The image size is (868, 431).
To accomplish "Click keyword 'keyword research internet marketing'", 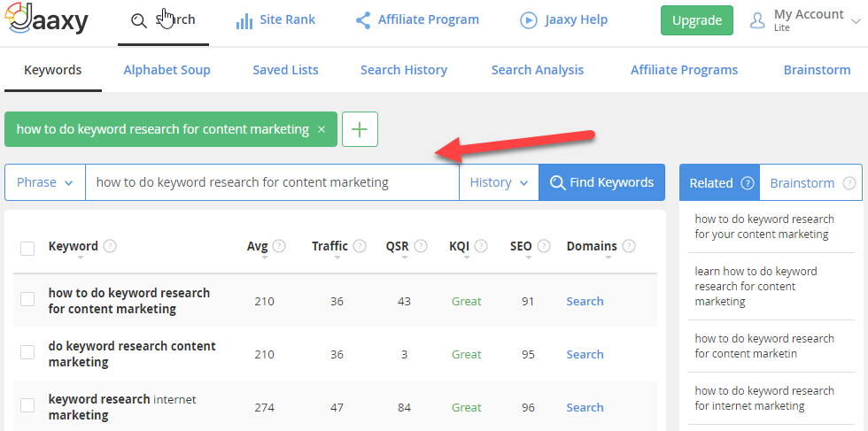I will [122, 406].
